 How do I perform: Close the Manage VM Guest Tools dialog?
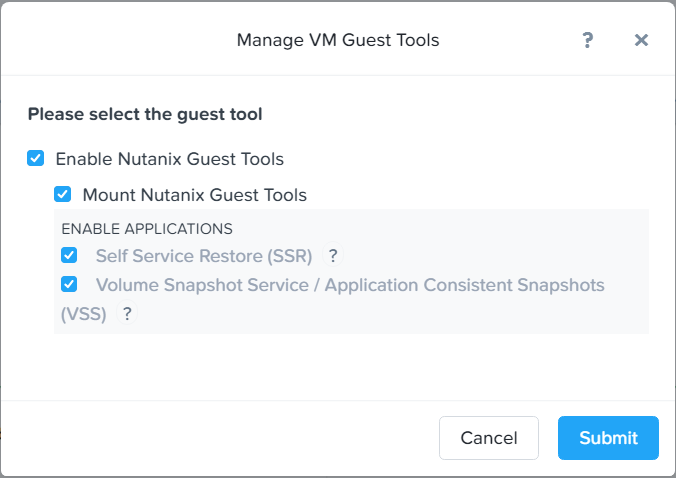641,40
